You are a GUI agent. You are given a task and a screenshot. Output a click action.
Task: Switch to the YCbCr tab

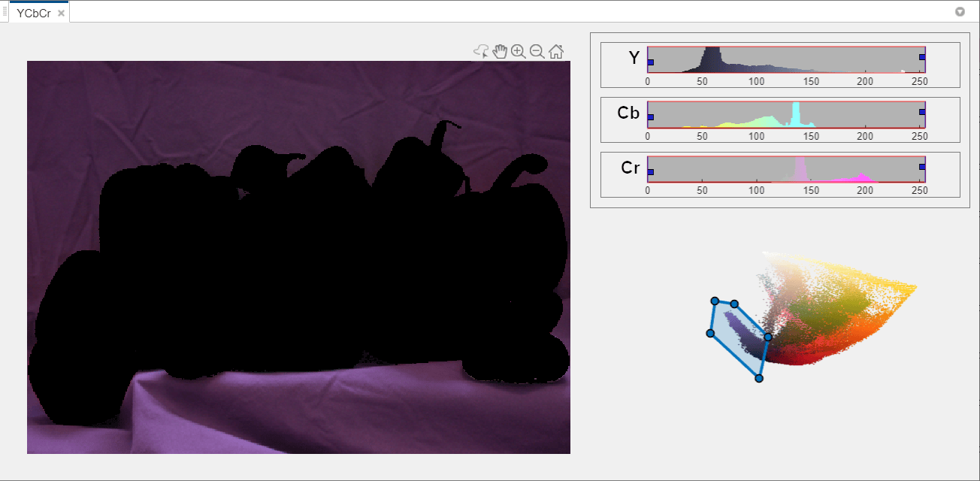(34, 14)
